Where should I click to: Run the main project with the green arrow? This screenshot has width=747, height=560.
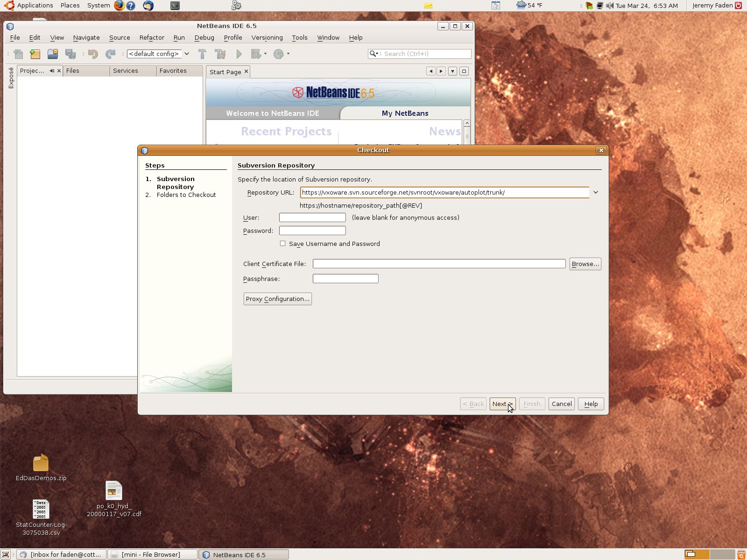click(239, 54)
